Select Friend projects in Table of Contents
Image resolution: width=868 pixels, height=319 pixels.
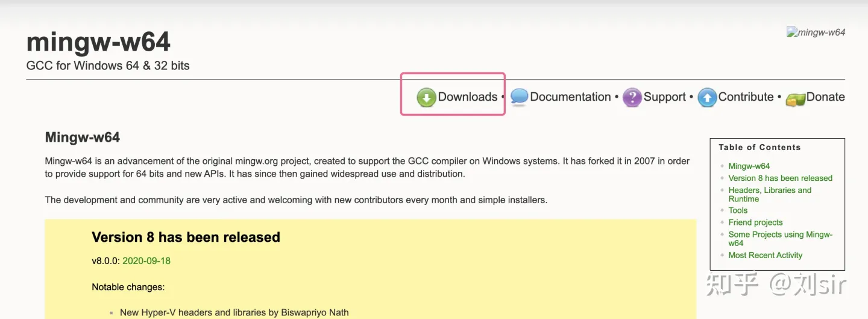[x=755, y=223]
